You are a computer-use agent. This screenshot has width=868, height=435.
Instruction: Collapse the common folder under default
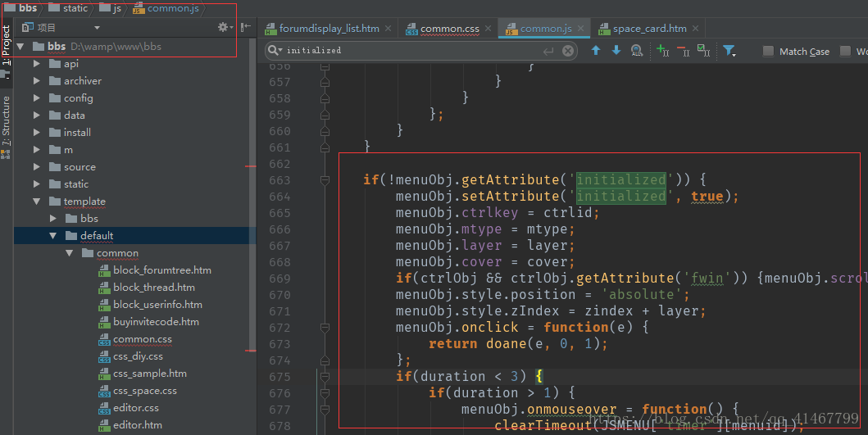coord(69,253)
